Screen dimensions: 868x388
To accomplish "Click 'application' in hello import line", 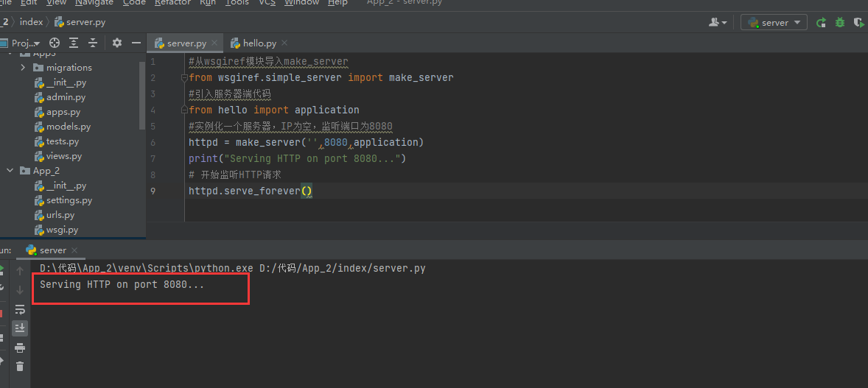I will coord(326,110).
